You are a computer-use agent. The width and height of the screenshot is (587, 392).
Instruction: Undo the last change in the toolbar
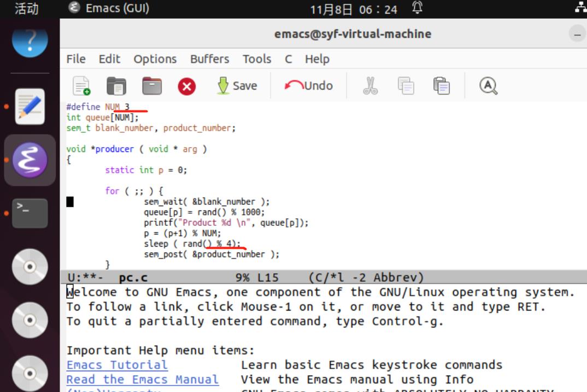308,86
